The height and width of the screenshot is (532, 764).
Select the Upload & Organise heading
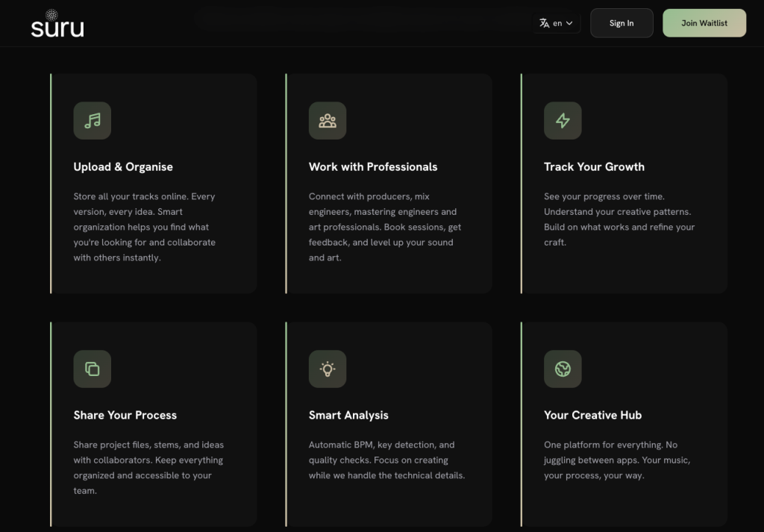click(x=123, y=167)
